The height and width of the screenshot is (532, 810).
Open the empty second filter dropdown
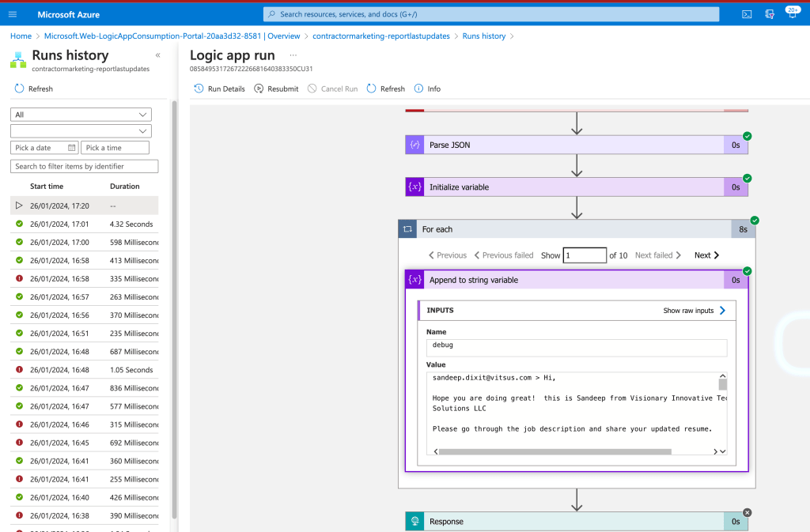pyautogui.click(x=81, y=131)
